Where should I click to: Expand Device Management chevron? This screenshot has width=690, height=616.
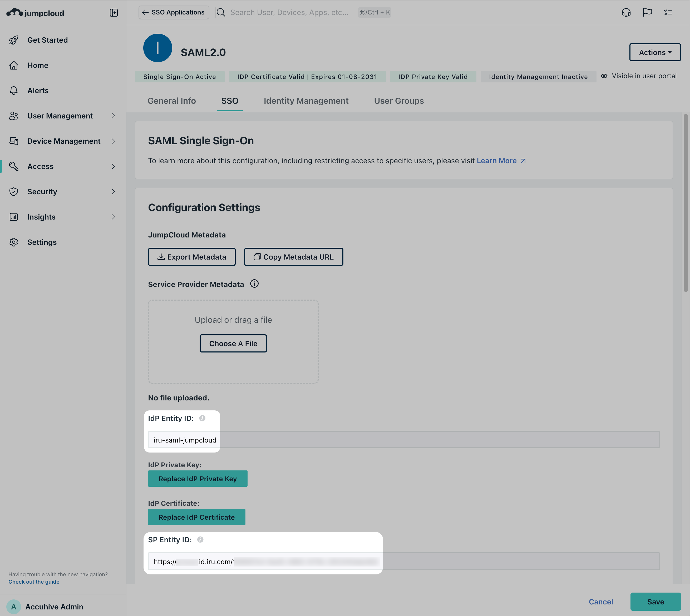[x=113, y=141]
